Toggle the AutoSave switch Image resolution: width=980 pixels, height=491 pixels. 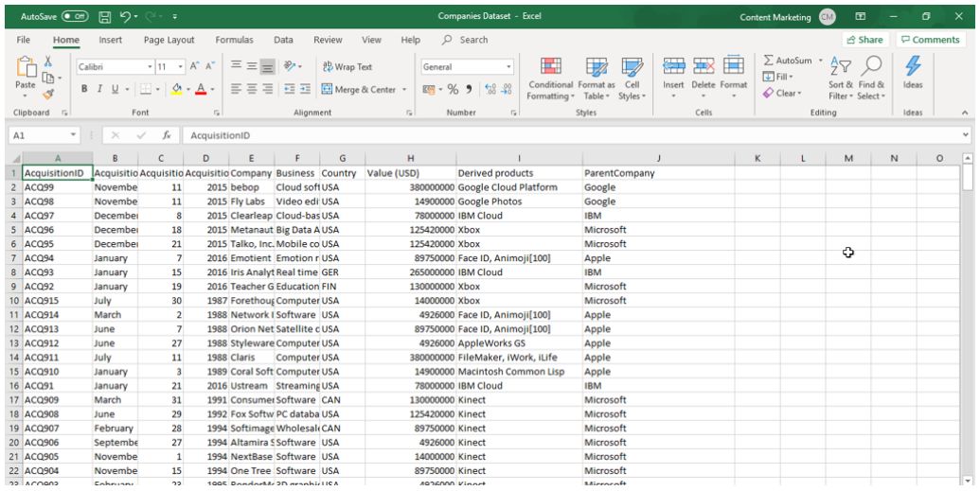[x=75, y=17]
